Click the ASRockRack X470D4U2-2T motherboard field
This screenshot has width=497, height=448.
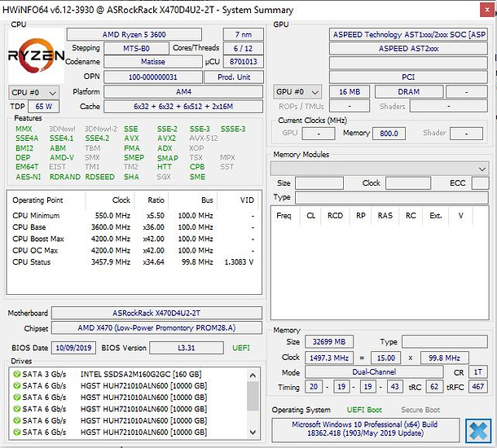[156, 313]
